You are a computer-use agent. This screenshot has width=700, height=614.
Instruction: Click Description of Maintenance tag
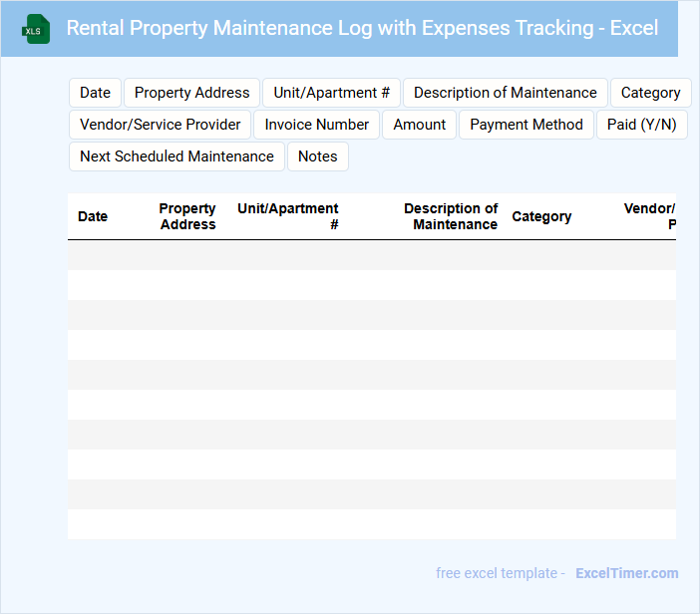[505, 93]
